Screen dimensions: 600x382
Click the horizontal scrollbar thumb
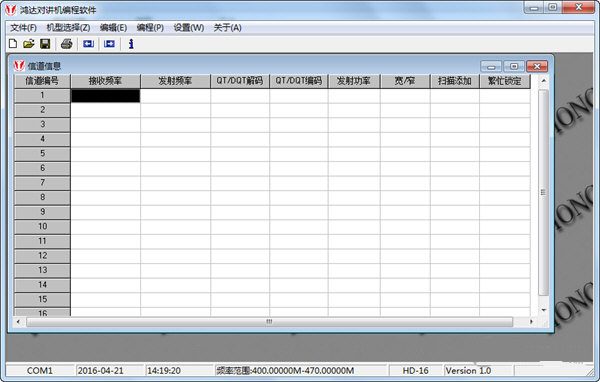(x=269, y=322)
